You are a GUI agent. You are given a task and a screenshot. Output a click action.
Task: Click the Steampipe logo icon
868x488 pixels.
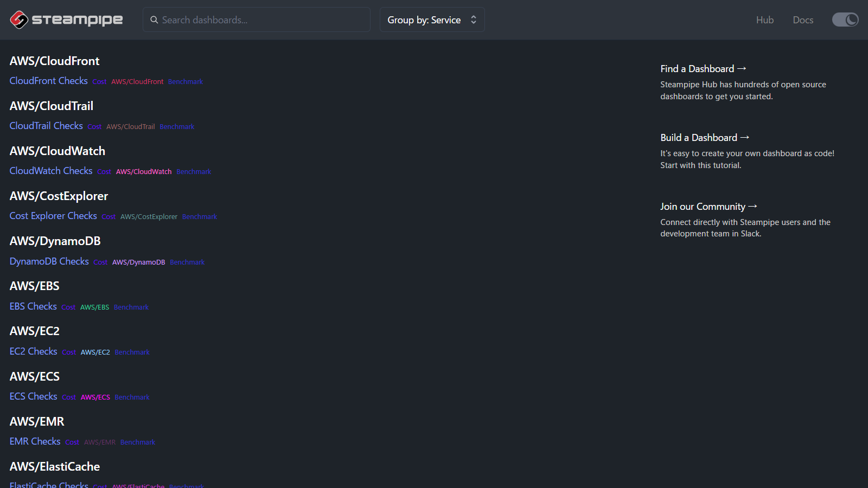tap(19, 20)
